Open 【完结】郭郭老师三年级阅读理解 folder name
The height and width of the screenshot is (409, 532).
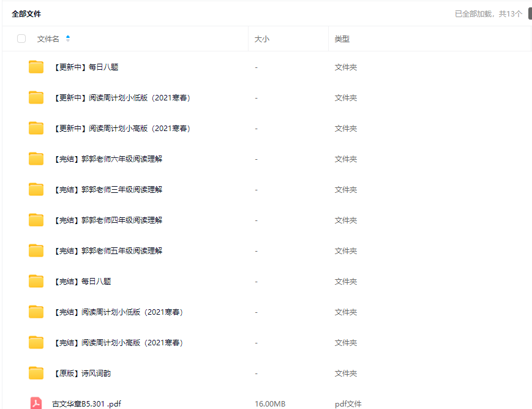click(107, 190)
